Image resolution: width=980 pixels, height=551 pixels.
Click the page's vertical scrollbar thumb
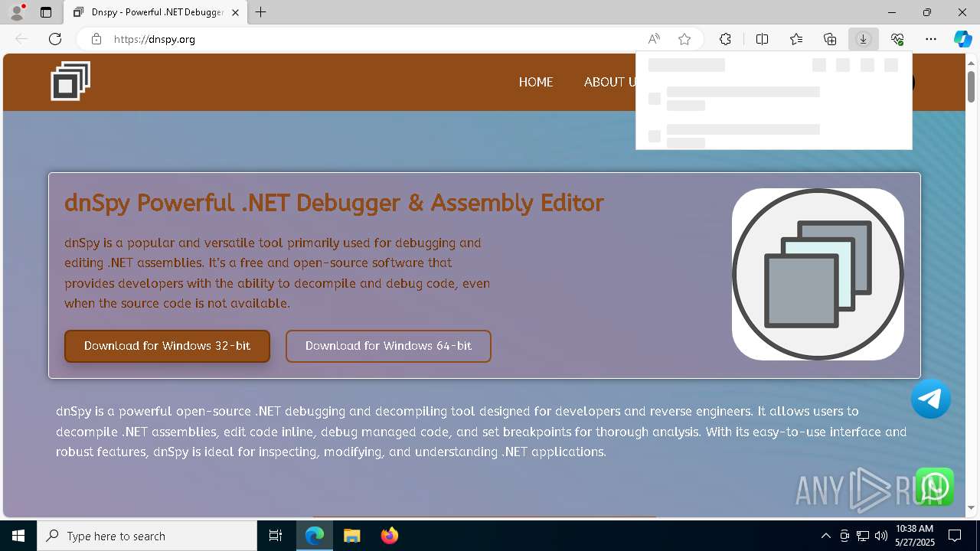coord(972,86)
